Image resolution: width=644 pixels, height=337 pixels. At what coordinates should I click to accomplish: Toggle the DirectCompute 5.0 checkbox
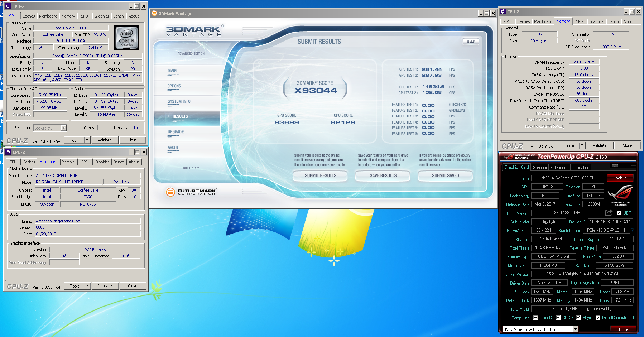pyautogui.click(x=598, y=318)
